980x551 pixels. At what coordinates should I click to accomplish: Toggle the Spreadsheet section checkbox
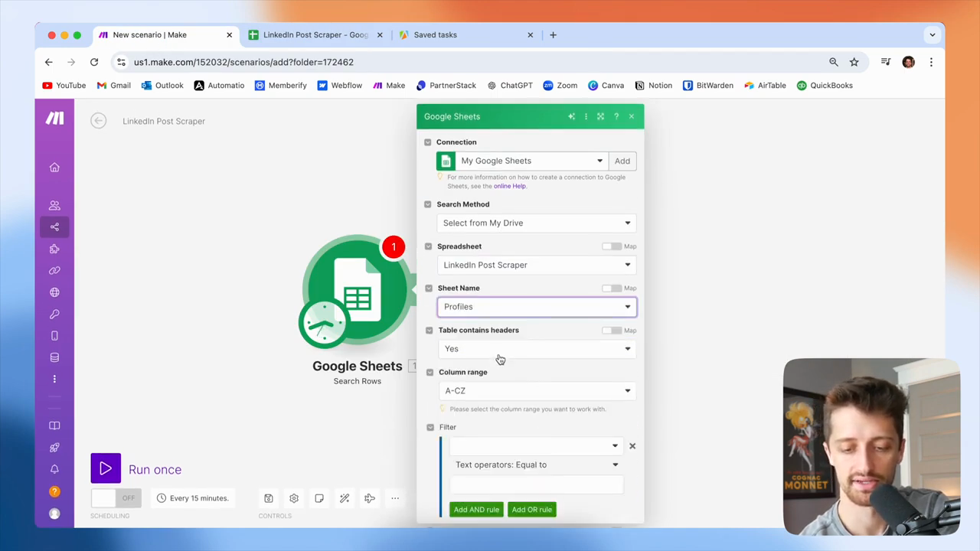(429, 246)
